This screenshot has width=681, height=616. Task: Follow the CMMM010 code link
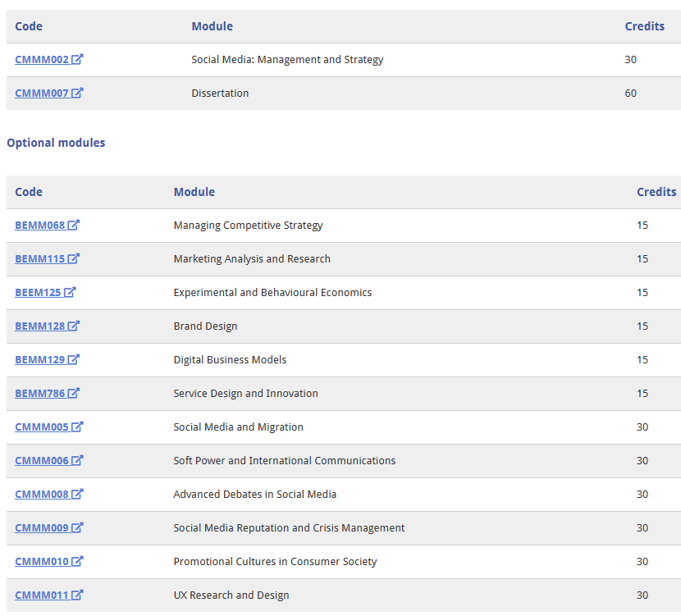pyautogui.click(x=42, y=561)
